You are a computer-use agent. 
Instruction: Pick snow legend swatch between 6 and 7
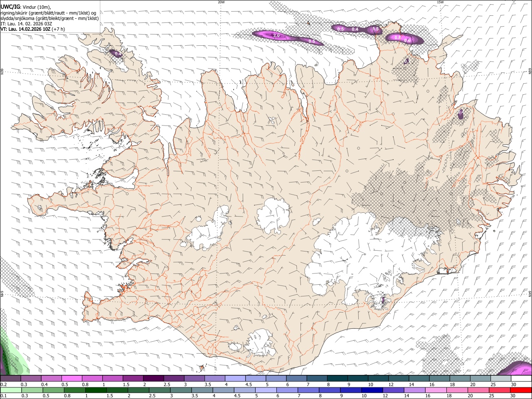(x=296, y=378)
